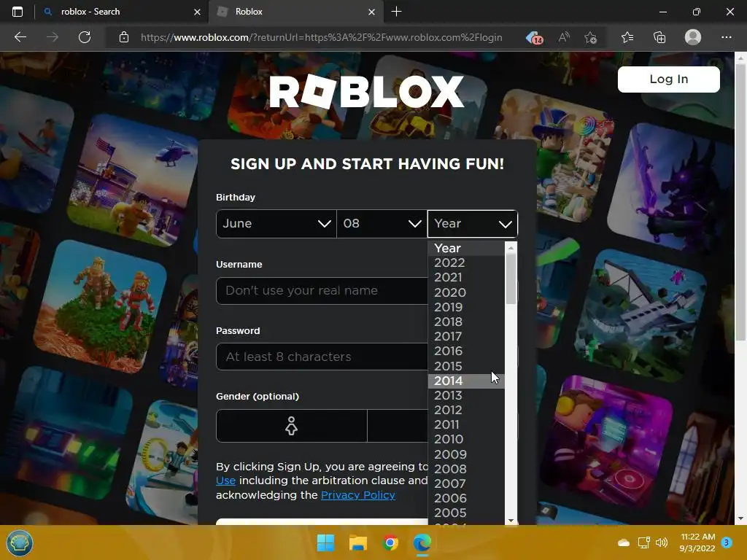Open File Explorer from the taskbar

357,542
